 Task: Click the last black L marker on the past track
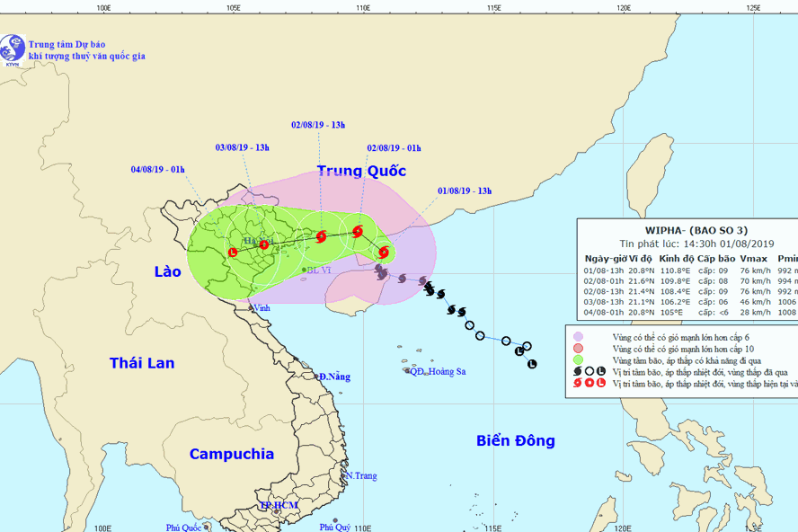(532, 364)
